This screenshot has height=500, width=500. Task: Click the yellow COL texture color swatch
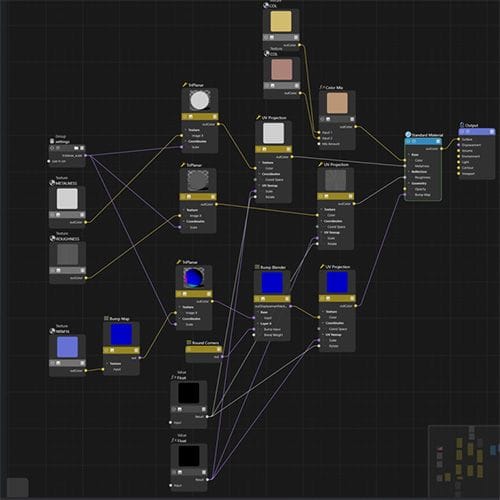point(281,21)
